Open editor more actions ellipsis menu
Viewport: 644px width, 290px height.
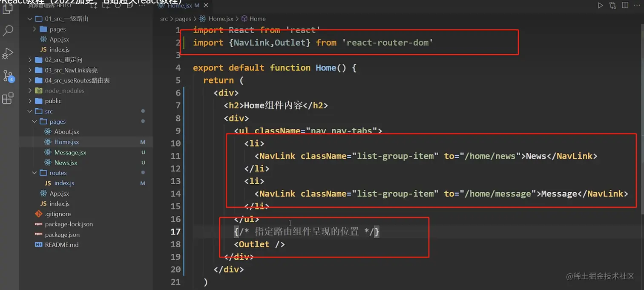[637, 6]
